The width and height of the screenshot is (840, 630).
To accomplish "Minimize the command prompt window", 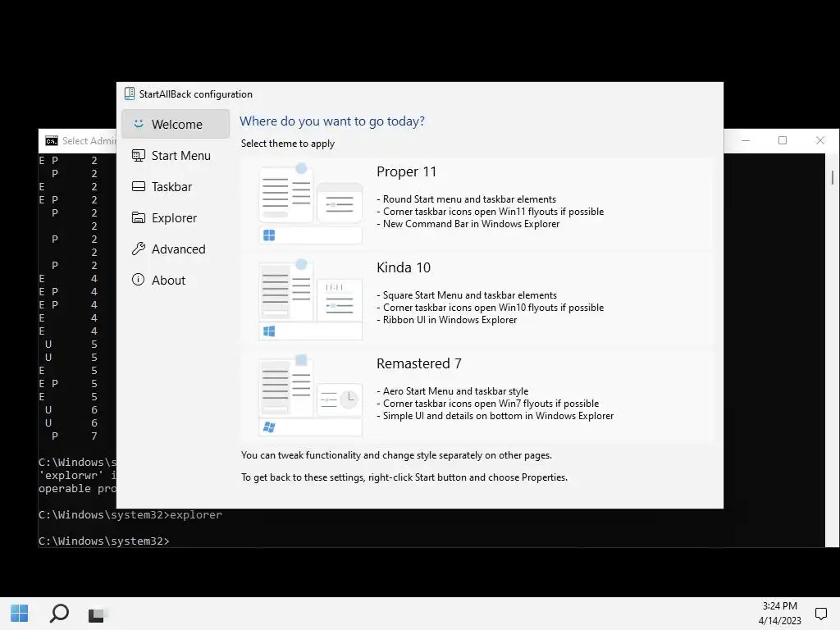I will click(x=746, y=140).
